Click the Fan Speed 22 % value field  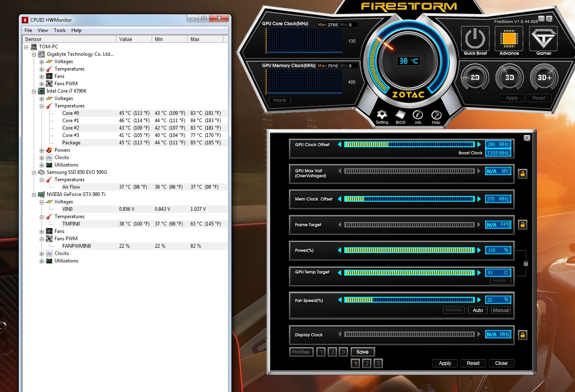point(498,300)
